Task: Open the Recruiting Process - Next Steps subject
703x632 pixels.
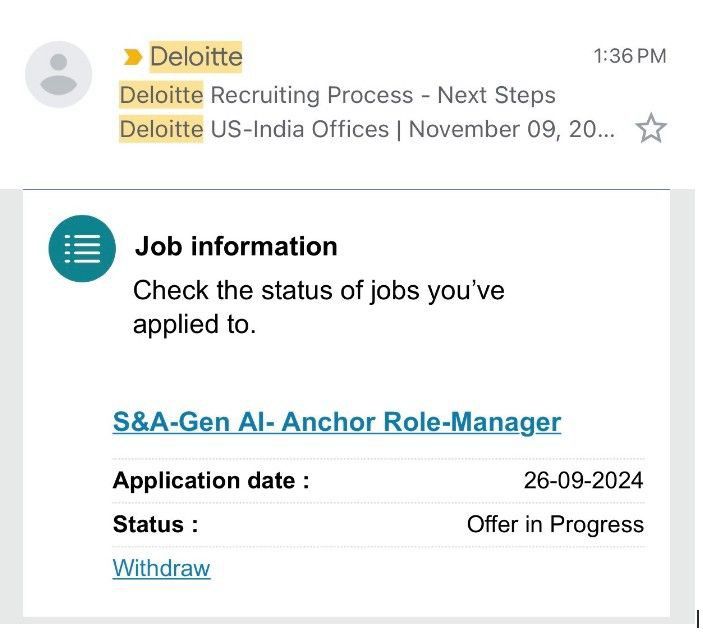Action: click(x=383, y=95)
